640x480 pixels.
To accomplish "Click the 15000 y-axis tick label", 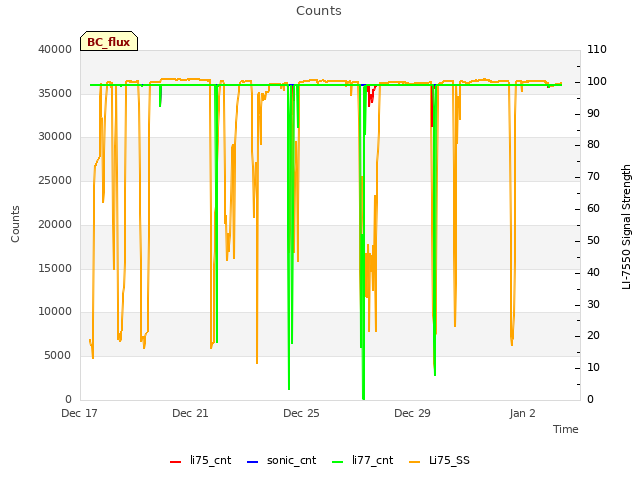I will (x=55, y=268).
